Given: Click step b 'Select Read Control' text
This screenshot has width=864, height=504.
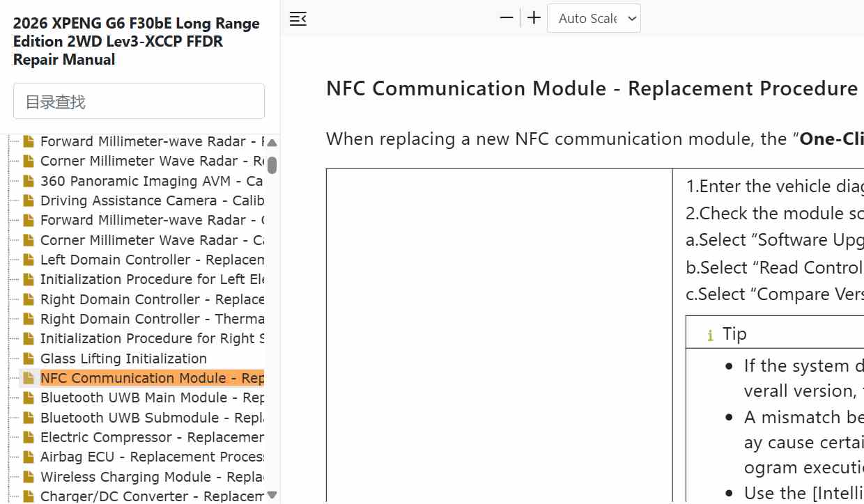Looking at the screenshot, I should click(775, 267).
